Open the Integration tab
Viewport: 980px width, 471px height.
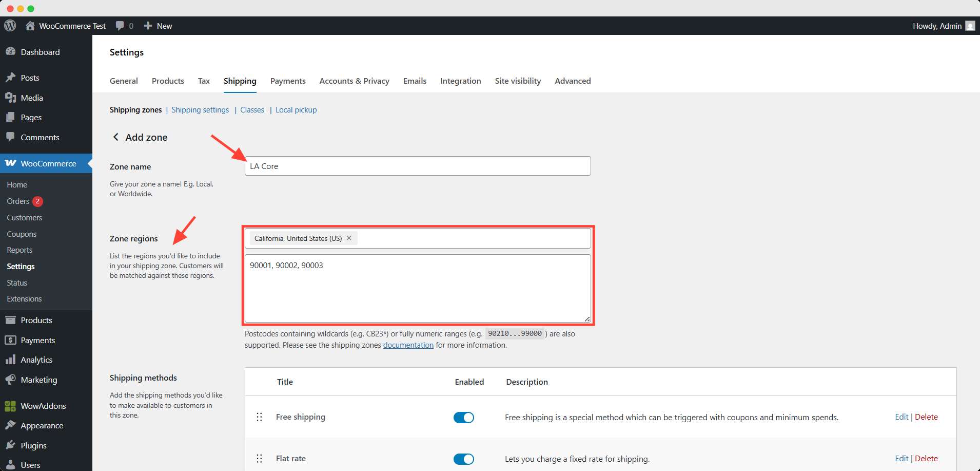pos(460,81)
